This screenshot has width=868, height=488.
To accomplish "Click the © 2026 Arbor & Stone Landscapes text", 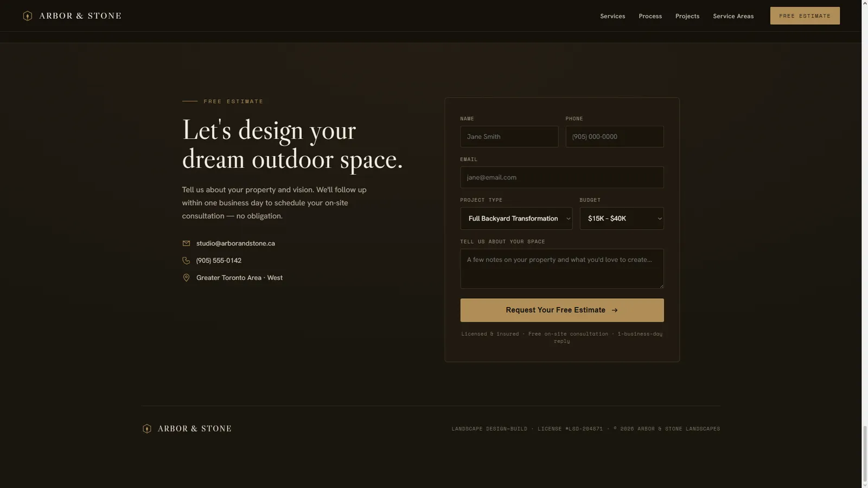I will (667, 429).
